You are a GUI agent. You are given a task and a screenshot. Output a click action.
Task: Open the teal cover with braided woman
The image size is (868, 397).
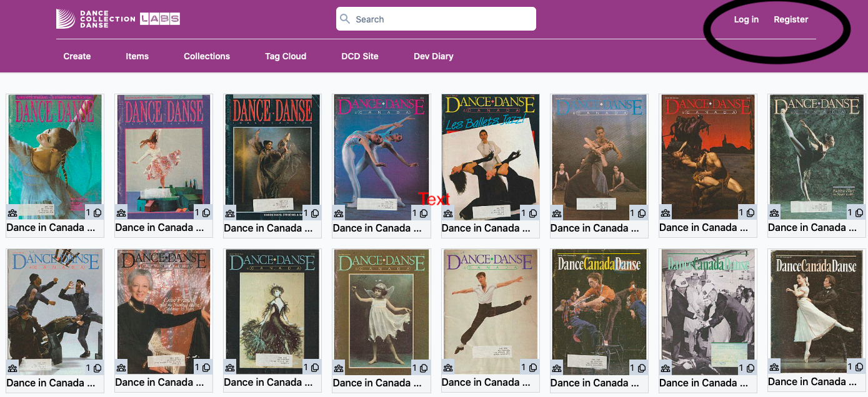point(55,157)
